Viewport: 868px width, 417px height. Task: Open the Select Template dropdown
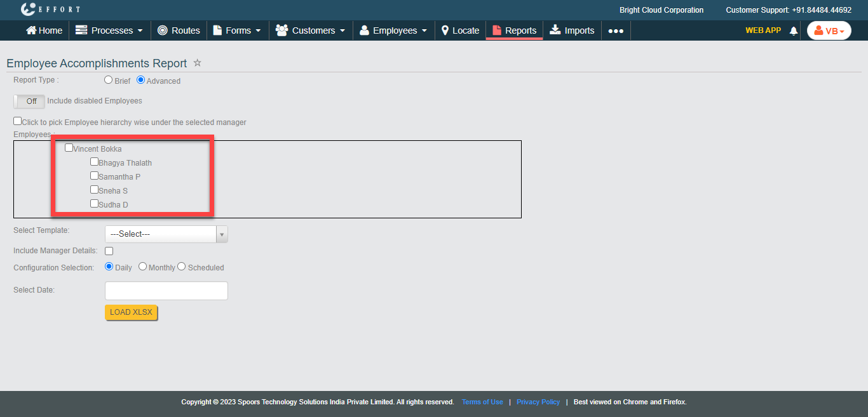[x=166, y=234]
